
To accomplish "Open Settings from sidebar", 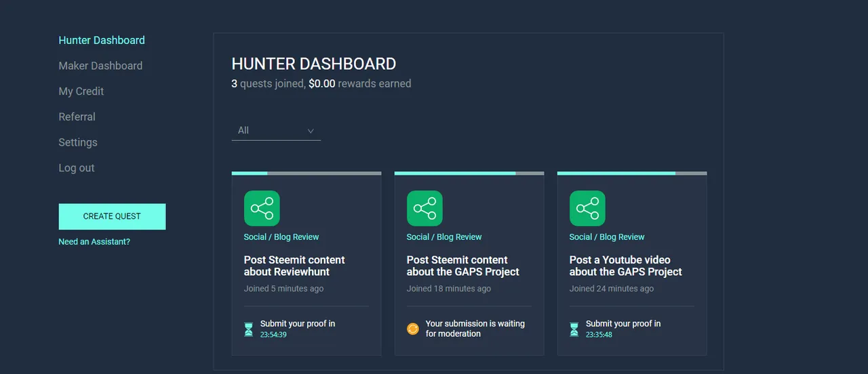I will 78,142.
